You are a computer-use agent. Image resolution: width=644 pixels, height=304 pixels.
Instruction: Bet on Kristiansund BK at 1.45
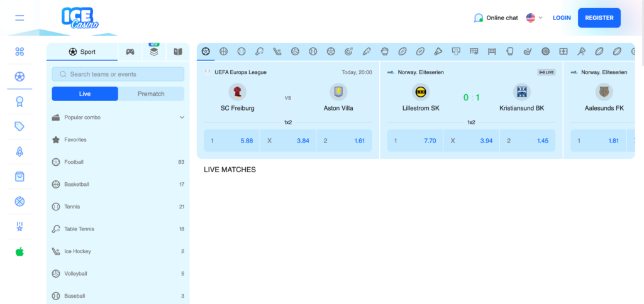point(528,141)
